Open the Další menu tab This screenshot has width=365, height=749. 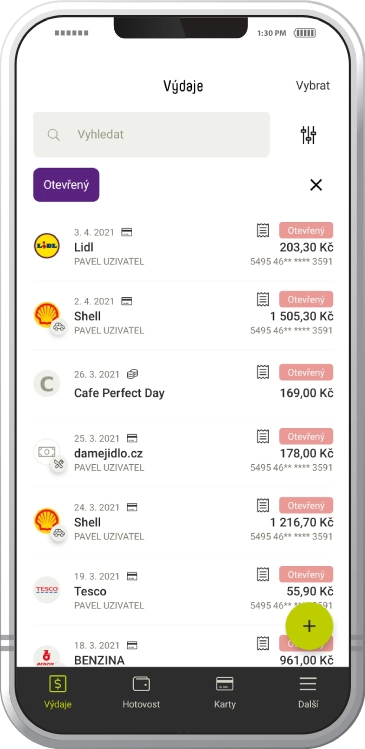(308, 692)
